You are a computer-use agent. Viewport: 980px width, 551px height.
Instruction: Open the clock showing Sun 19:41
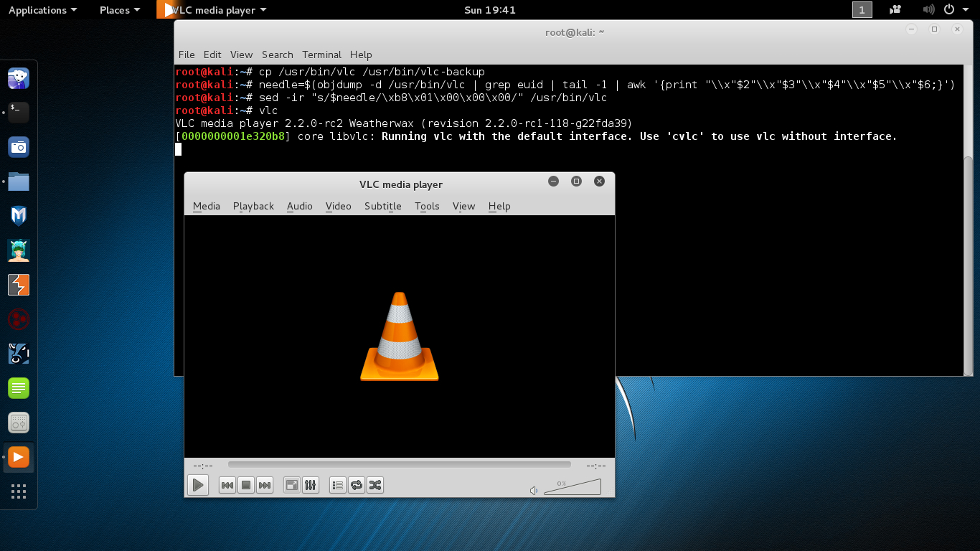tap(490, 10)
